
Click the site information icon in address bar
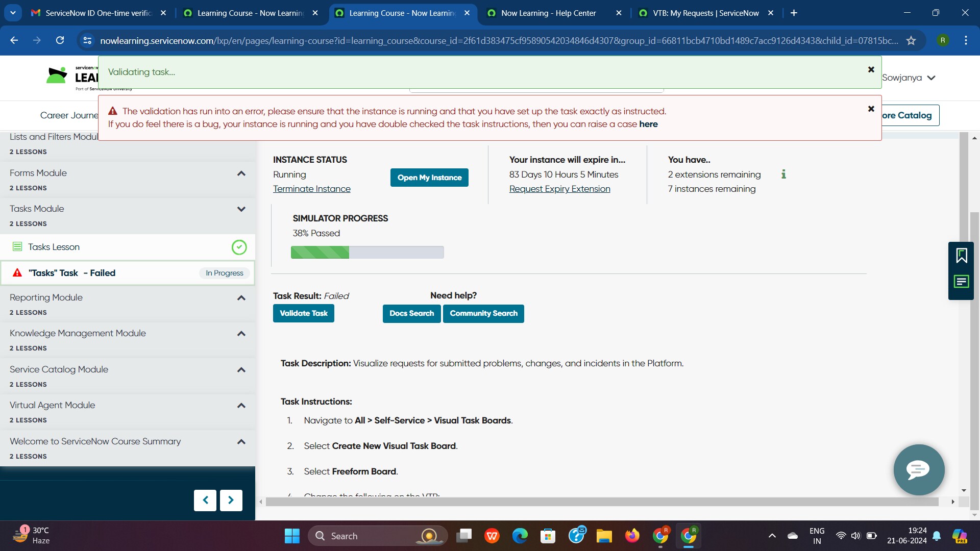point(87,40)
